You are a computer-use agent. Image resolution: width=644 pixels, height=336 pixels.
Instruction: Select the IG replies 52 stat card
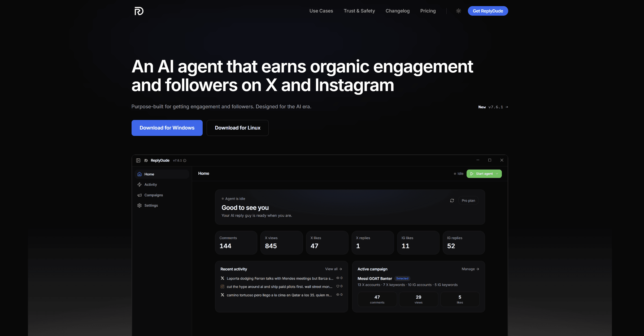[464, 243]
